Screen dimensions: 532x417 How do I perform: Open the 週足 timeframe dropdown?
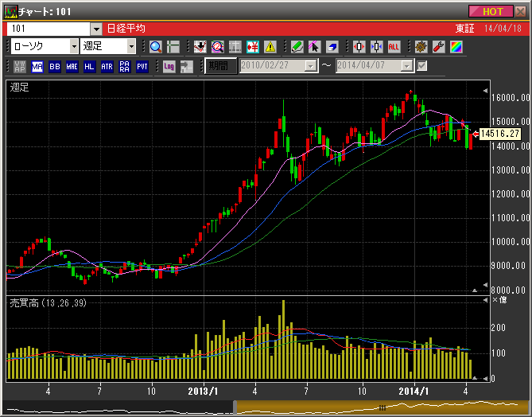click(x=131, y=47)
